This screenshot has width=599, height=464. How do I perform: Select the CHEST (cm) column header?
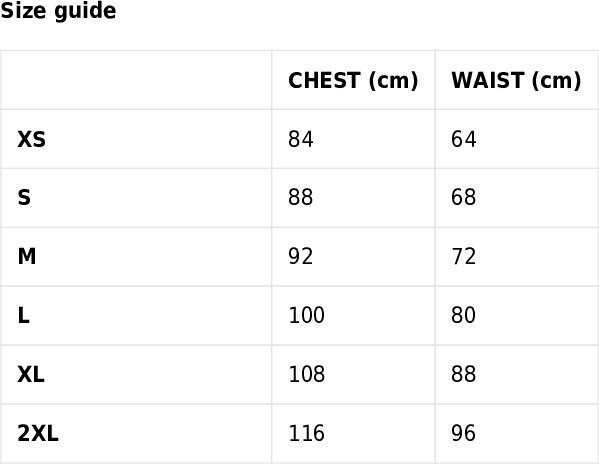click(x=353, y=80)
